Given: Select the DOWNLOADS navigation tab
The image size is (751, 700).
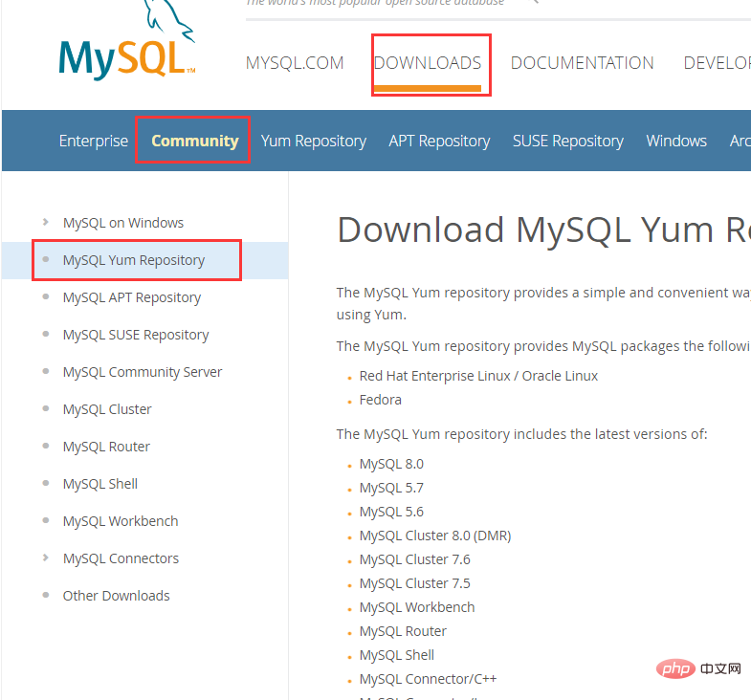Looking at the screenshot, I should pyautogui.click(x=428, y=63).
